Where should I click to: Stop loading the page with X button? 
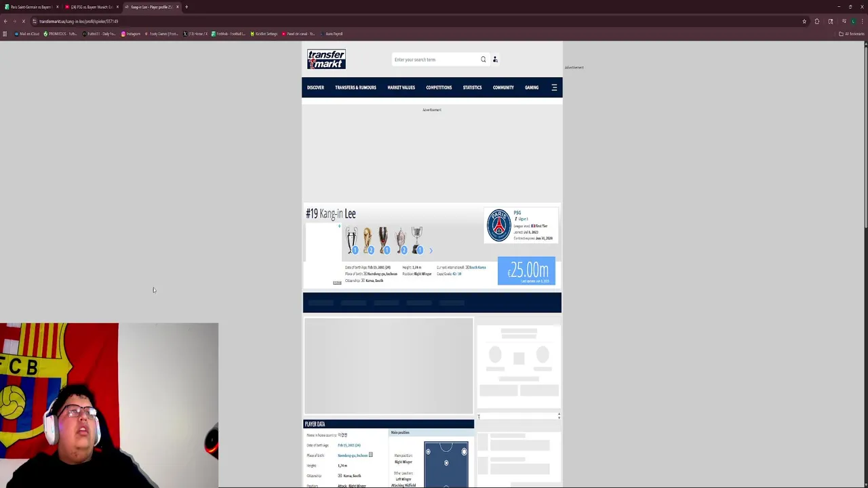[24, 21]
